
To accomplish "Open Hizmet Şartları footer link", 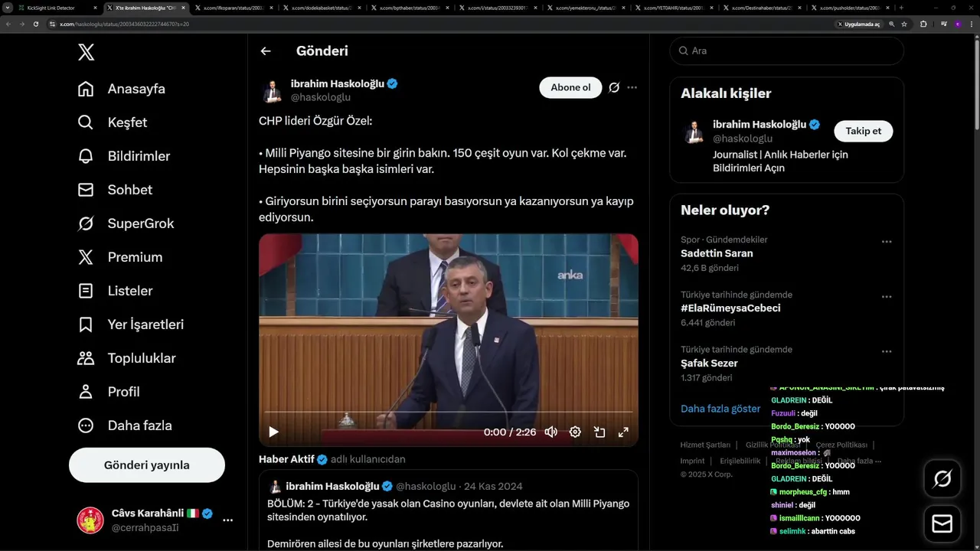I will pyautogui.click(x=705, y=445).
